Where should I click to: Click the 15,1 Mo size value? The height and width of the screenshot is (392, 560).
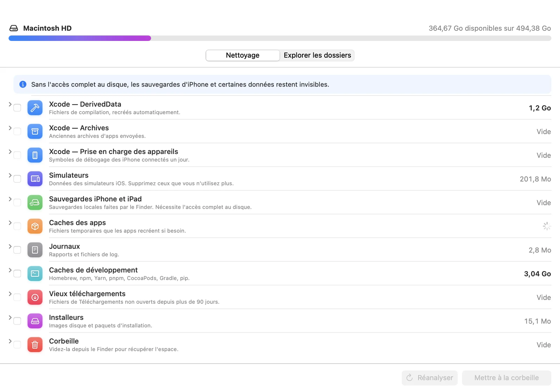[537, 321]
